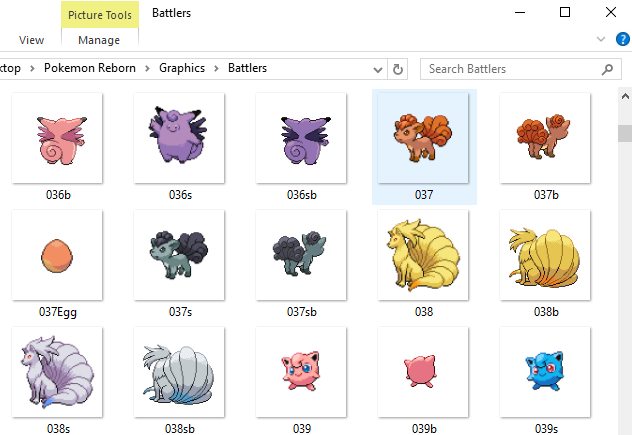632x435 pixels.
Task: Select the 037Egg orange egg thumbnail
Action: tap(57, 255)
